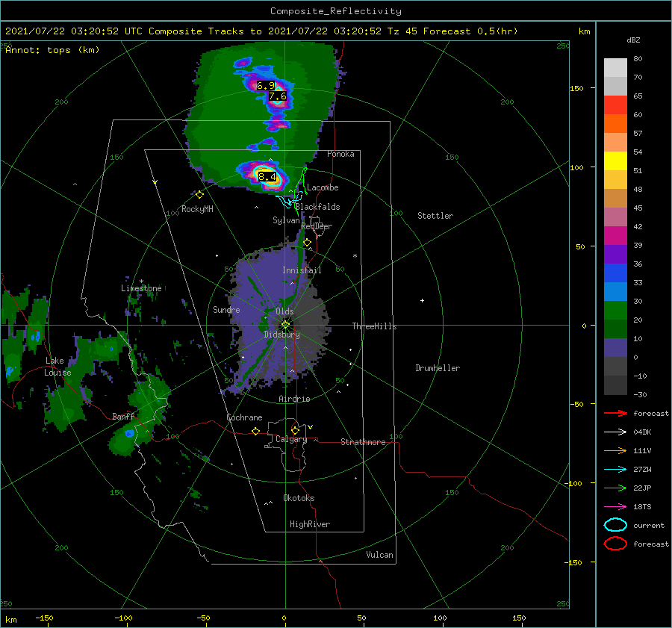Screen dimensions: 672x628
Task: Click the Limestone label
Action: point(141,288)
